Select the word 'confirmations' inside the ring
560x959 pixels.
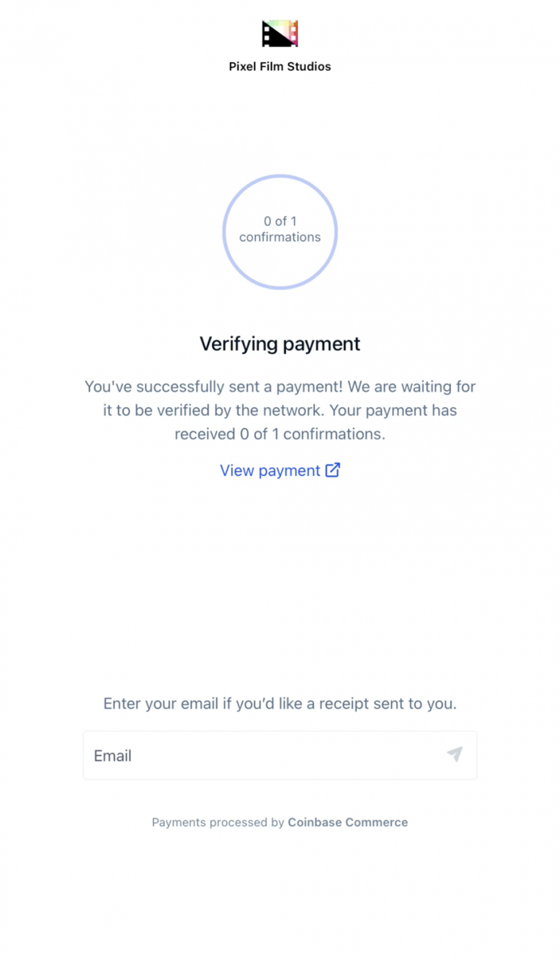coord(280,237)
